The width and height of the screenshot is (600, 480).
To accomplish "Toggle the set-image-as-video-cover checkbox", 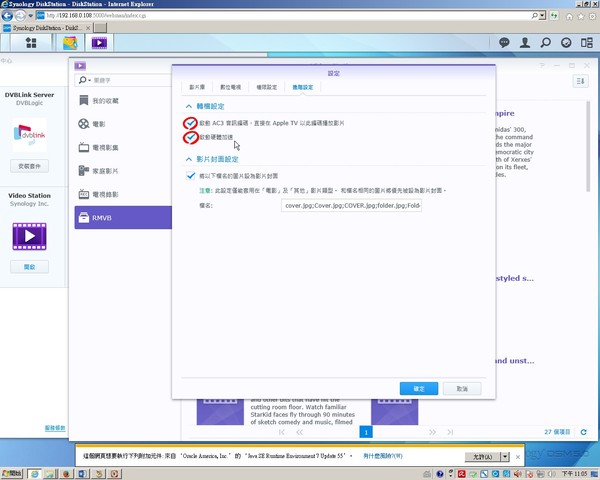I will [191, 175].
